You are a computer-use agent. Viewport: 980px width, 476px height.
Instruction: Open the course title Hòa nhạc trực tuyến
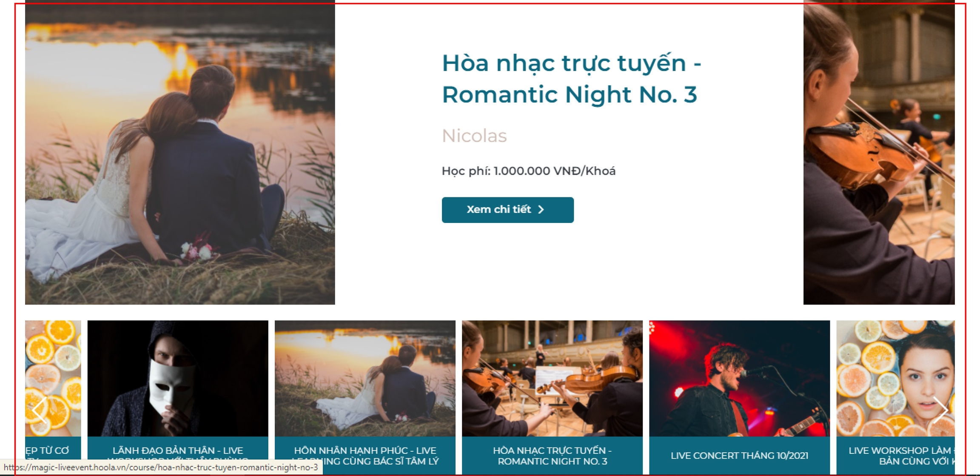[571, 79]
